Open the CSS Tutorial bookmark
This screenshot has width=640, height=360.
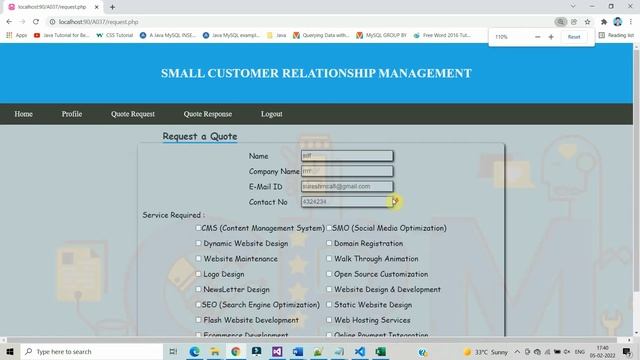pyautogui.click(x=115, y=36)
